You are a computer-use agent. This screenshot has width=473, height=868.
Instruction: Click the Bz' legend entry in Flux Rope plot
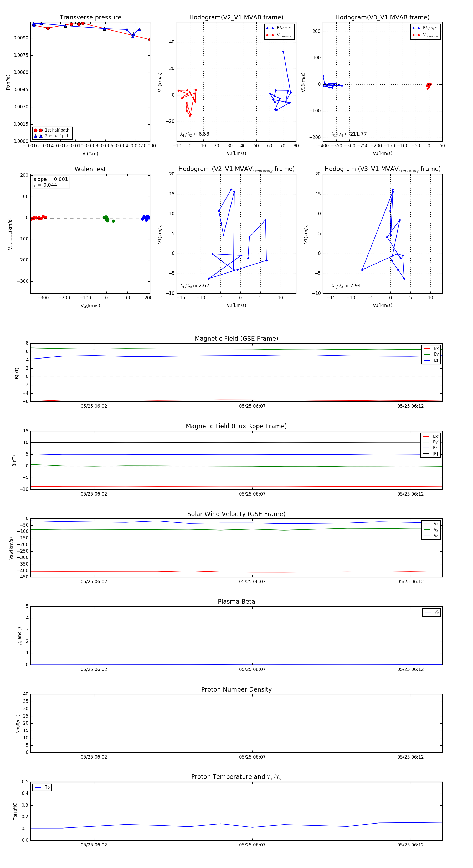pos(431,448)
